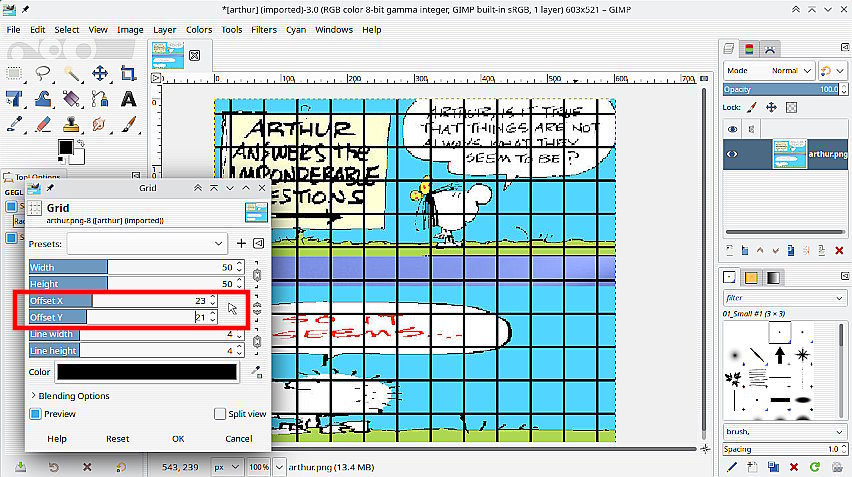
Task: Select the Text tool
Action: (x=129, y=99)
